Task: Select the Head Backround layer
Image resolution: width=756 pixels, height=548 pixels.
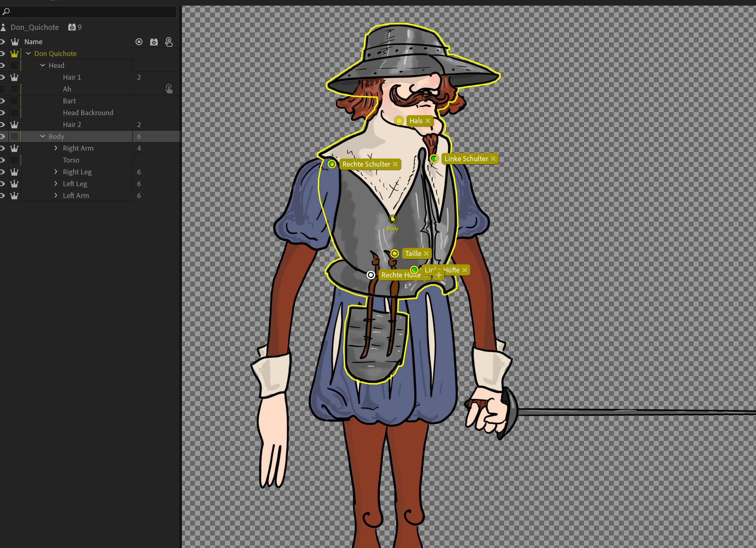Action: 88,113
